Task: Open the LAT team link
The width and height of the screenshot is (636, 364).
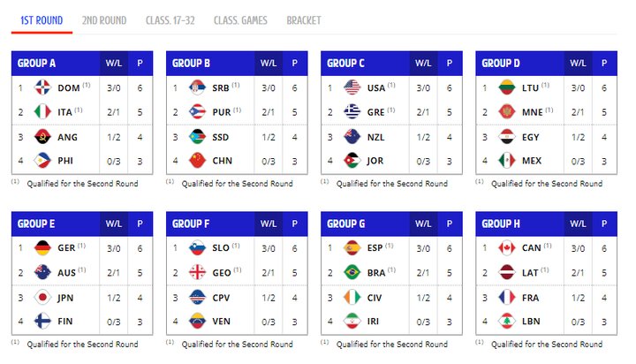Action: 532,272
